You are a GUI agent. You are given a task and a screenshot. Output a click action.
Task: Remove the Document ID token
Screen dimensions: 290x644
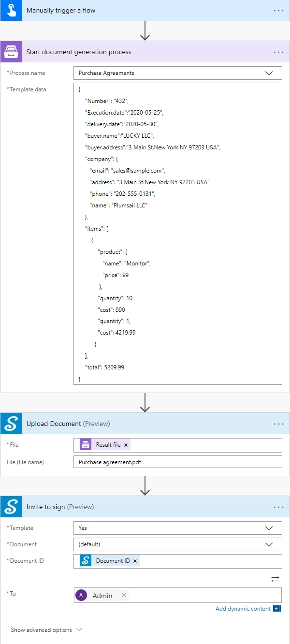(x=135, y=561)
